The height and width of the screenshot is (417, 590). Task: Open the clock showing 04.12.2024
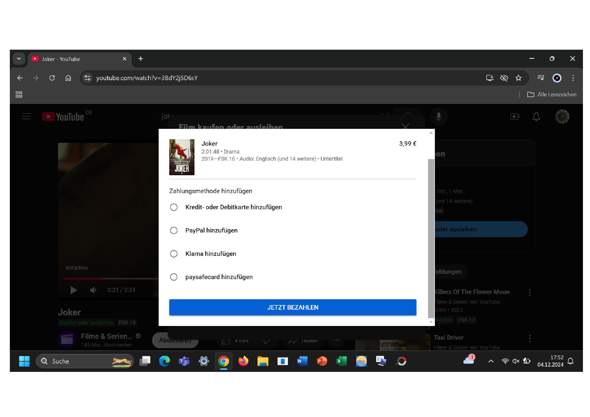tap(550, 361)
